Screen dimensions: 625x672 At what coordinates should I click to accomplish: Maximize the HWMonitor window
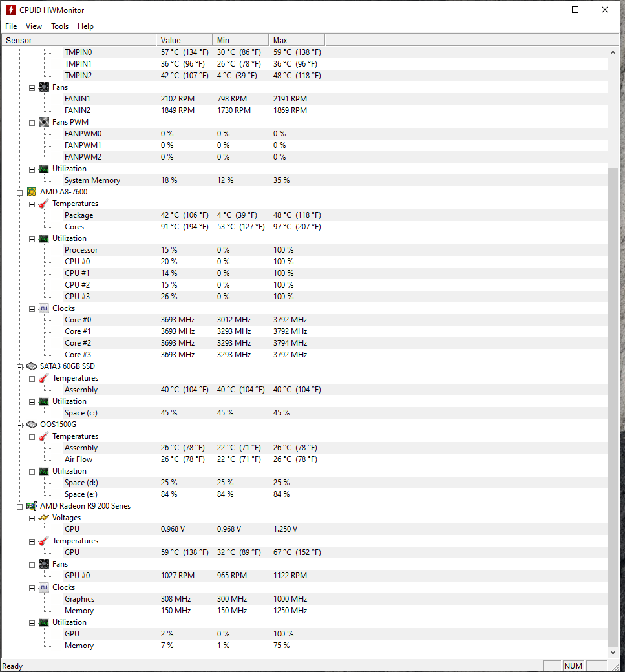tap(575, 10)
